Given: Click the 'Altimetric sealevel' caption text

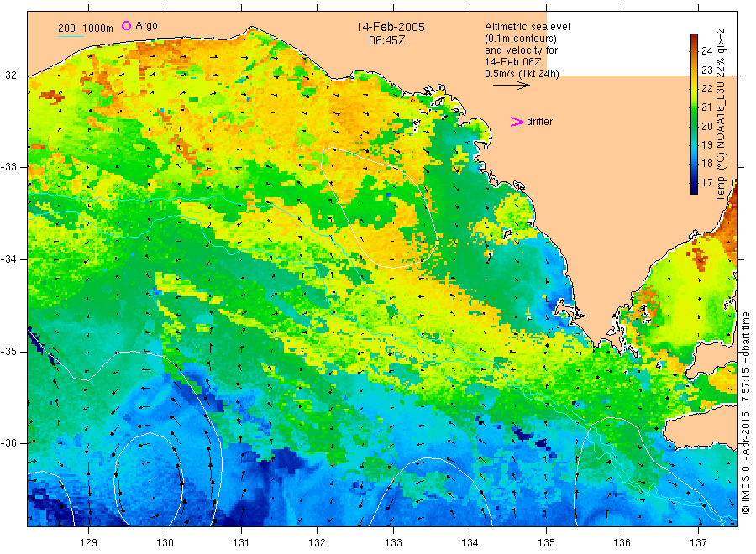Looking at the screenshot, I should (x=528, y=27).
